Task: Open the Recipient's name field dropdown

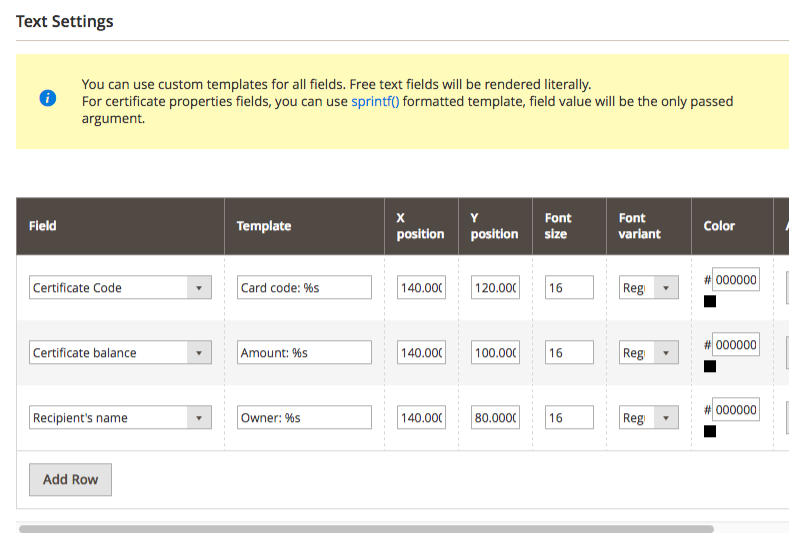Action: pyautogui.click(x=120, y=417)
